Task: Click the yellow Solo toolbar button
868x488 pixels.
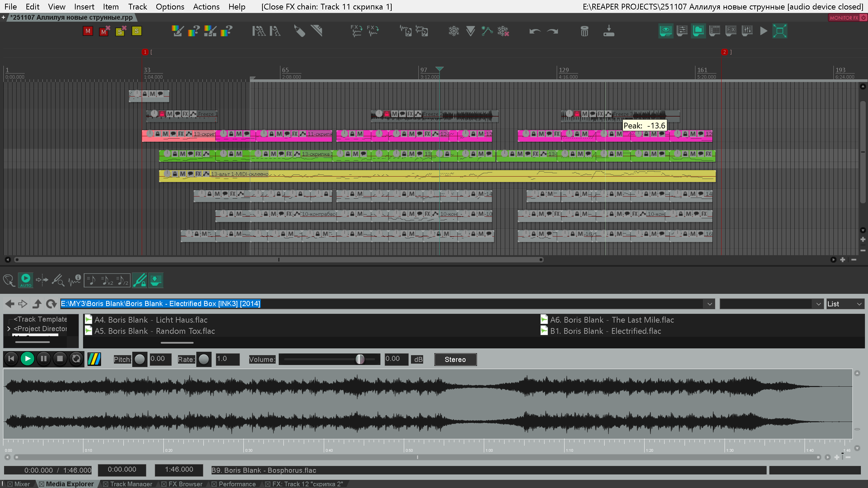Action: point(136,31)
